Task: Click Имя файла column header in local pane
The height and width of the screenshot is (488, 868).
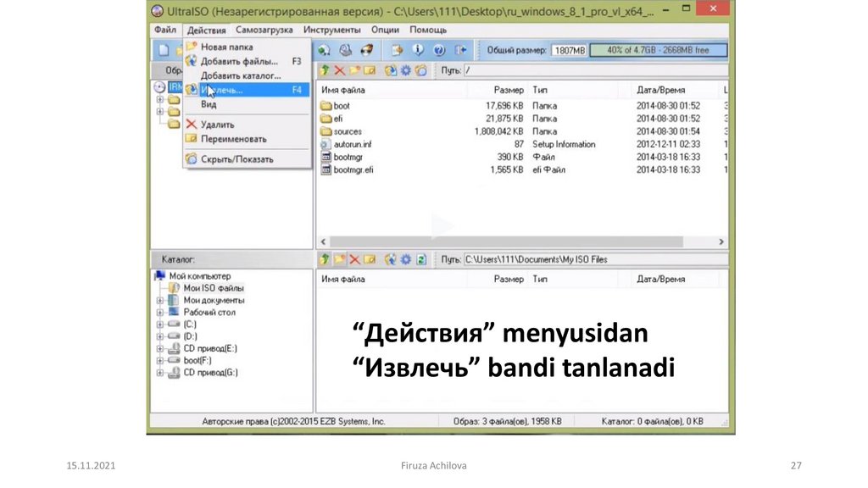Action: point(392,279)
